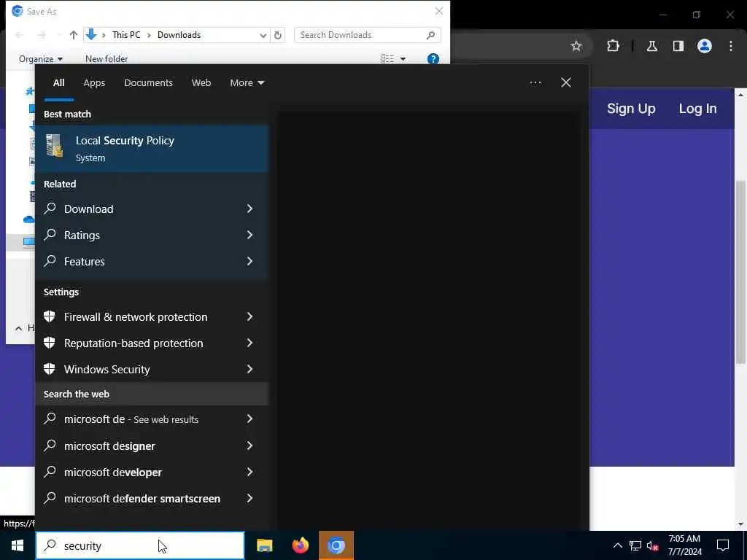Click the Firewall & network protection shield icon
This screenshot has height=560, width=747.
[x=50, y=316]
